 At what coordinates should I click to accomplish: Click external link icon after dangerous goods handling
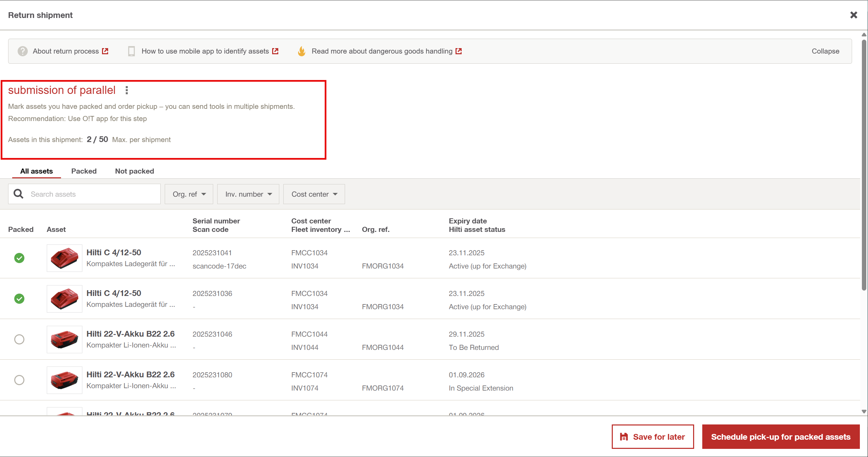tap(459, 51)
